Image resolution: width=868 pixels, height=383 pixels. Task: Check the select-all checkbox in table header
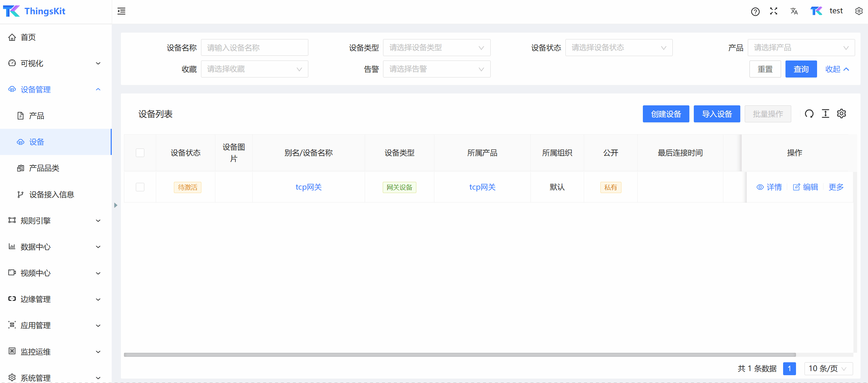coord(140,153)
